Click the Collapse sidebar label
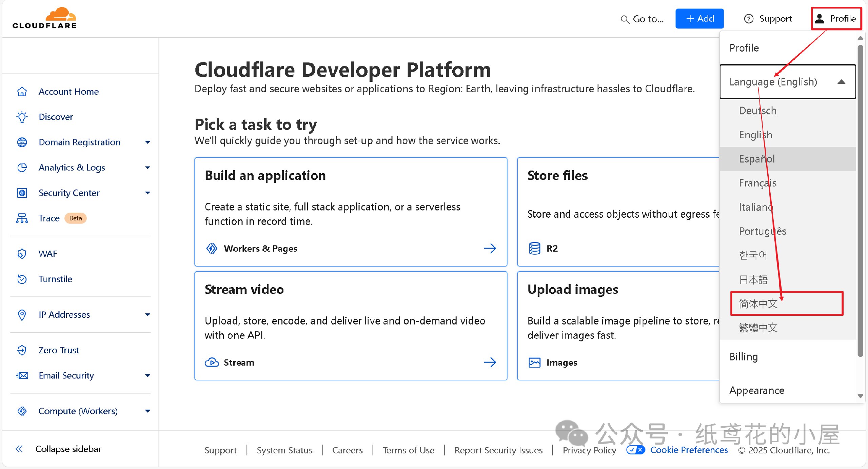This screenshot has width=868, height=469. click(68, 449)
